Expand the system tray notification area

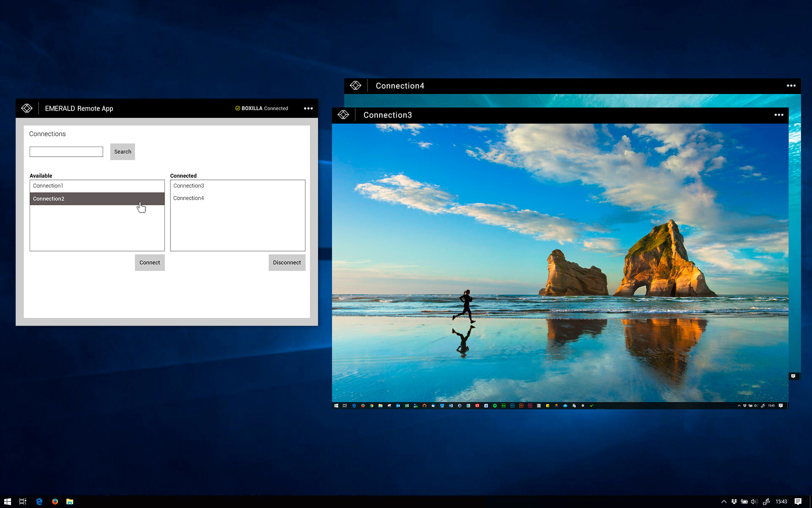coord(724,502)
